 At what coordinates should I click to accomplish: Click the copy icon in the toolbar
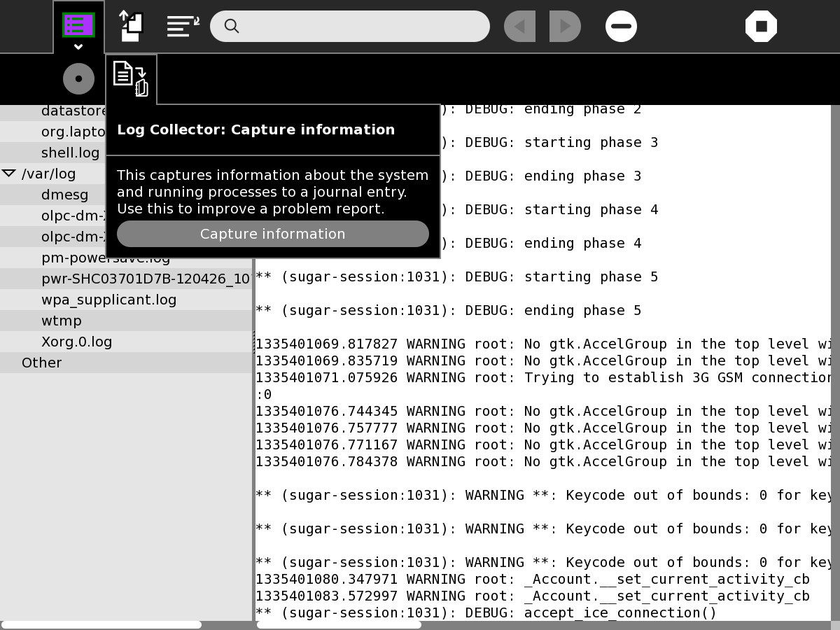click(x=131, y=26)
